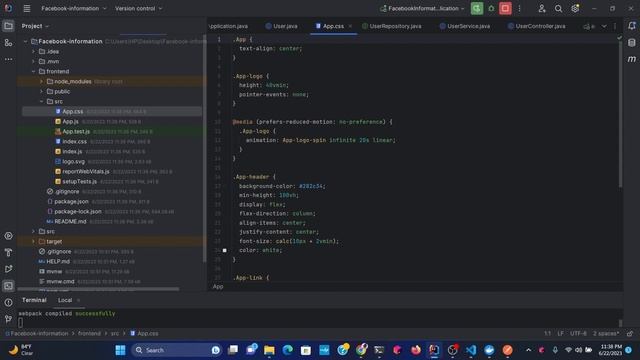
Task: Switch to User.java tab
Action: tap(281, 26)
